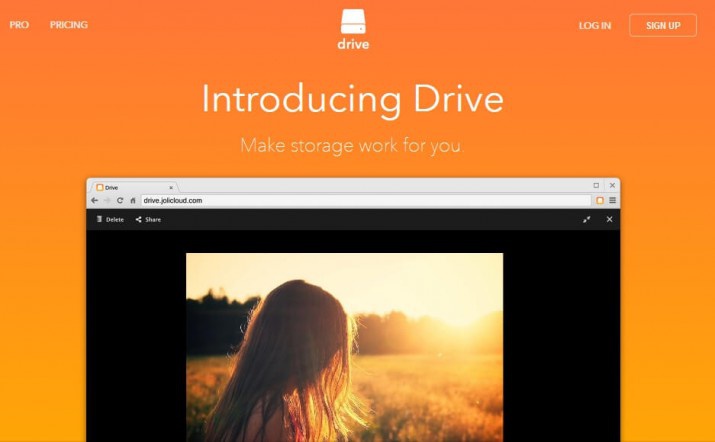Maximize the mock browser window
The width and height of the screenshot is (715, 442).
(596, 185)
